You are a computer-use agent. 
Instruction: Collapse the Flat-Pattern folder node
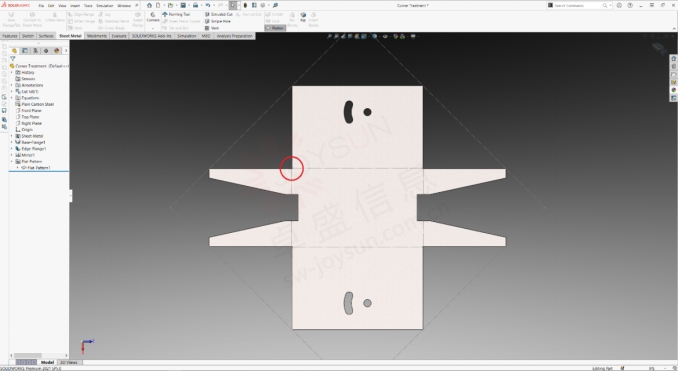(x=12, y=161)
